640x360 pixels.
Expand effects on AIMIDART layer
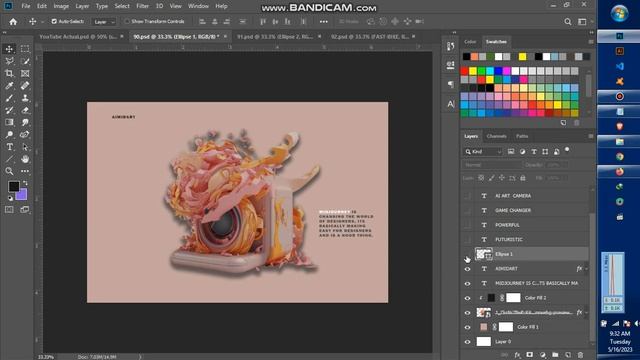587,269
